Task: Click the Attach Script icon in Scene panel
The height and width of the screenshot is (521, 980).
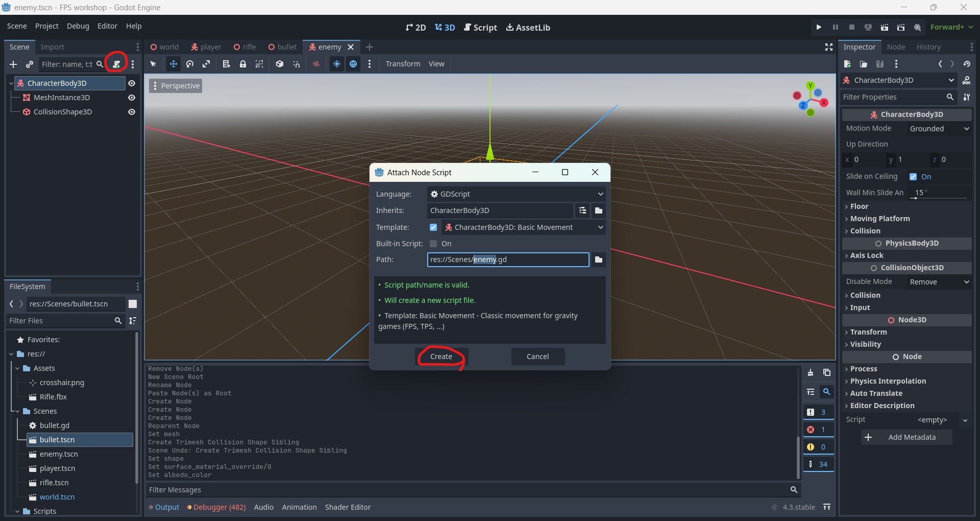Action: (x=116, y=64)
